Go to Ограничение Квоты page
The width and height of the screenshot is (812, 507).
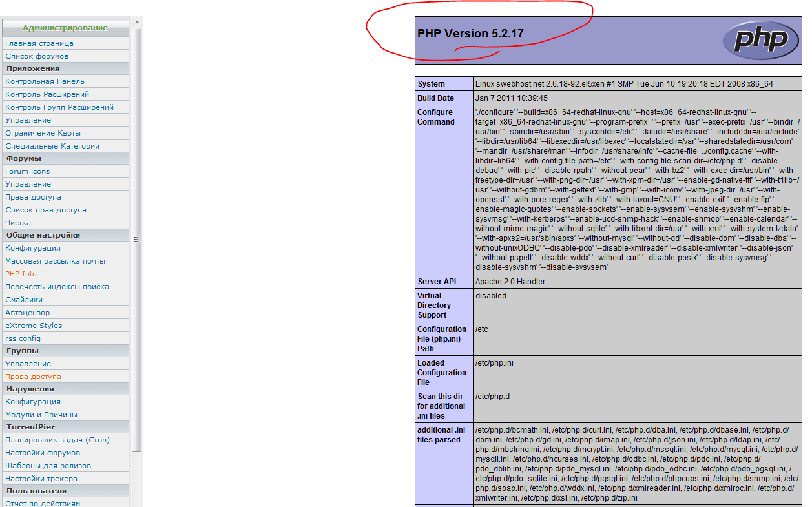click(x=43, y=133)
